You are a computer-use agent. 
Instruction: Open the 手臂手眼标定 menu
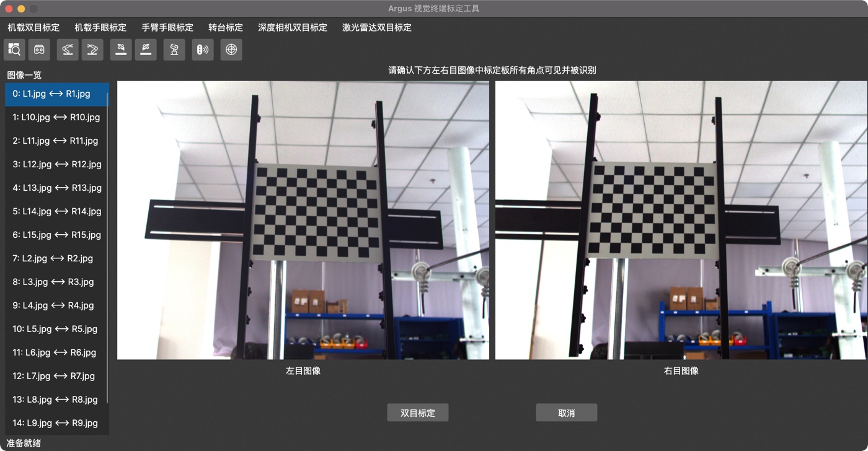tap(167, 27)
